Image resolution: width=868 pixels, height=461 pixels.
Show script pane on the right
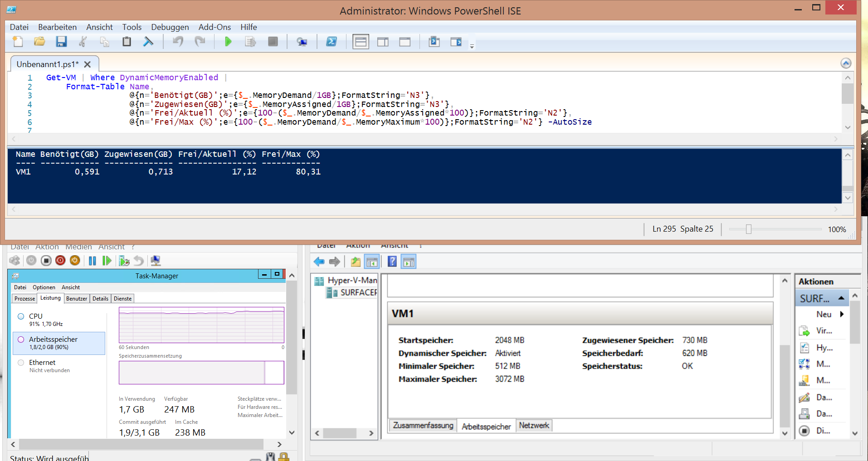(x=383, y=42)
